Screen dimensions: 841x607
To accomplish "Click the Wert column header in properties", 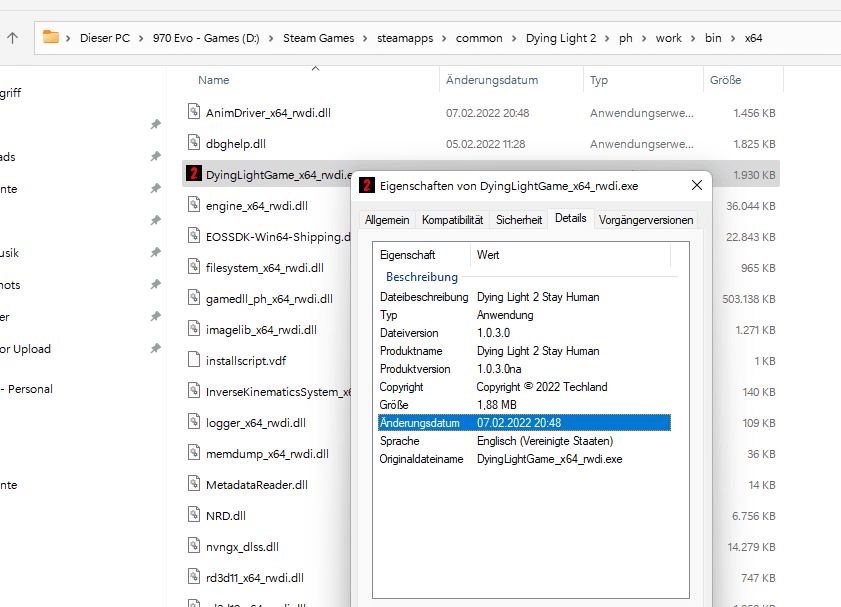I will point(571,255).
